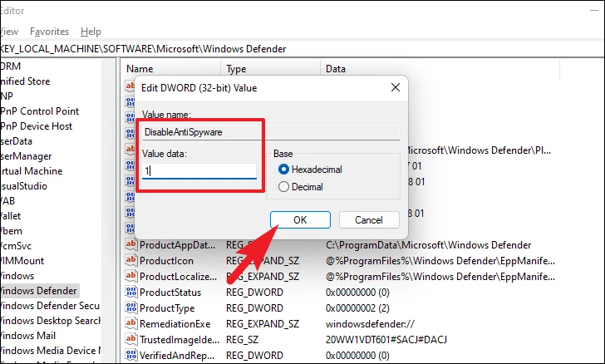Select the ProductStatus entry name
The height and width of the screenshot is (364, 605).
click(170, 293)
